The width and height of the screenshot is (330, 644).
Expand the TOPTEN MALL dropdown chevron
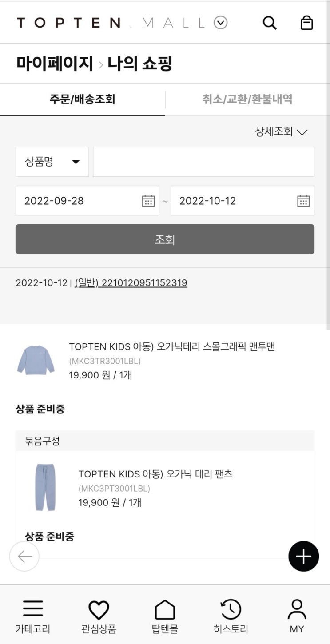click(221, 23)
